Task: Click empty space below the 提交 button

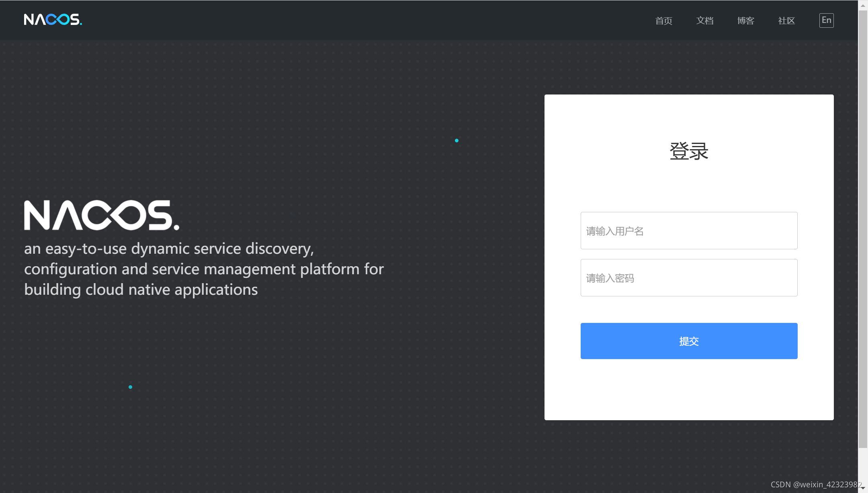Action: (x=689, y=390)
